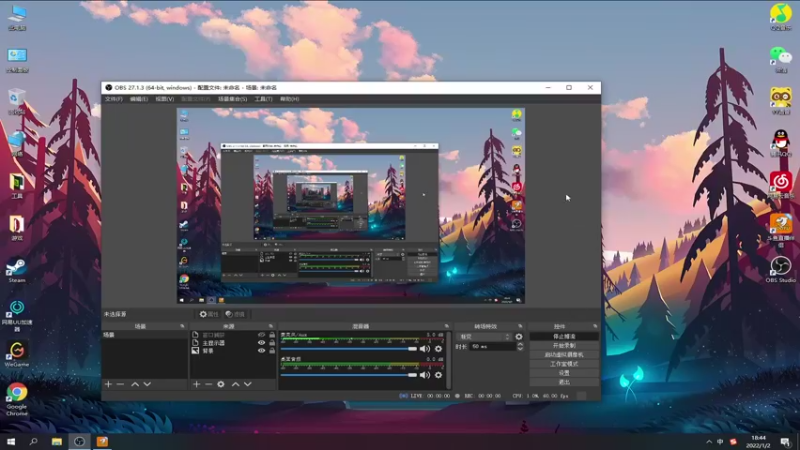
Task: Open 网易云音乐 desktop shortcut
Action: coord(781,185)
